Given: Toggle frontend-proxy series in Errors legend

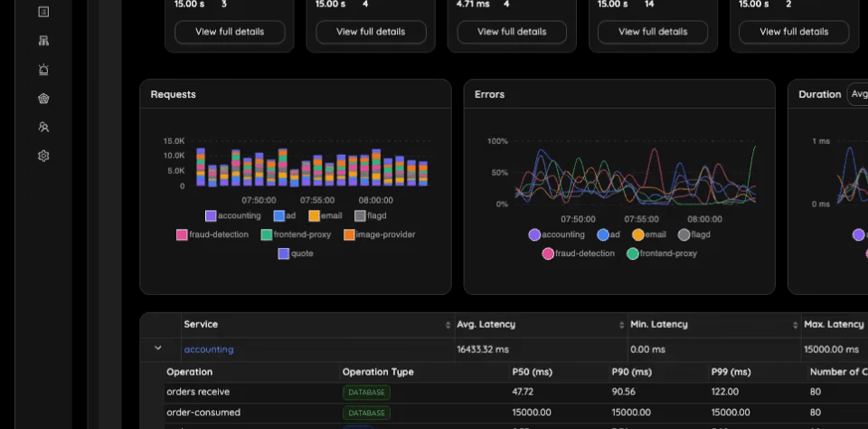Looking at the screenshot, I should [x=662, y=253].
